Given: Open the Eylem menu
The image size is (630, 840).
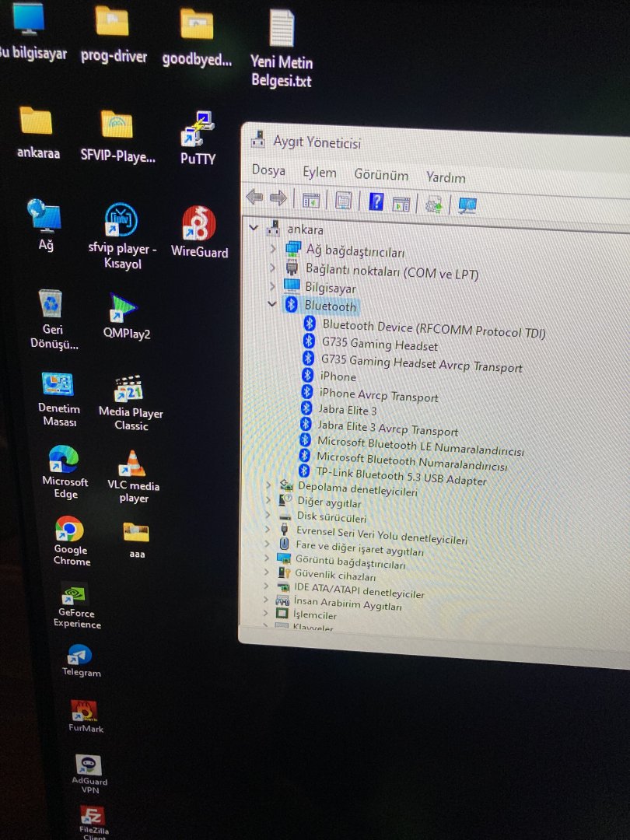Looking at the screenshot, I should pyautogui.click(x=320, y=173).
